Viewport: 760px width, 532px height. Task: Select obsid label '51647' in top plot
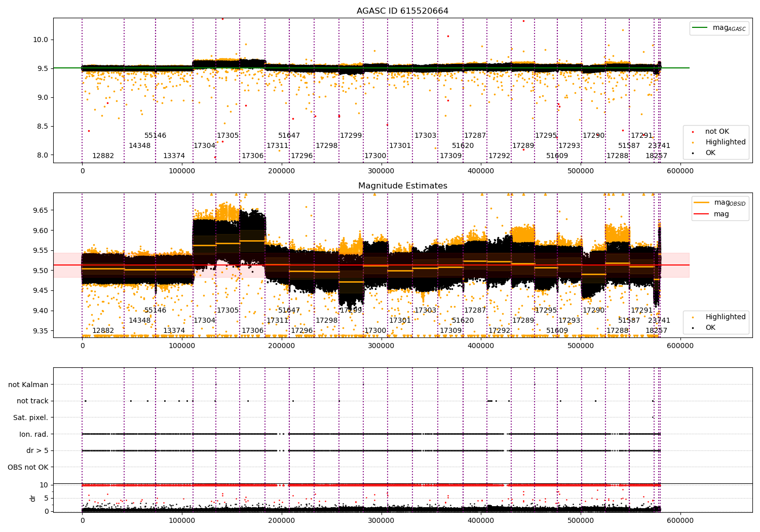tap(289, 136)
